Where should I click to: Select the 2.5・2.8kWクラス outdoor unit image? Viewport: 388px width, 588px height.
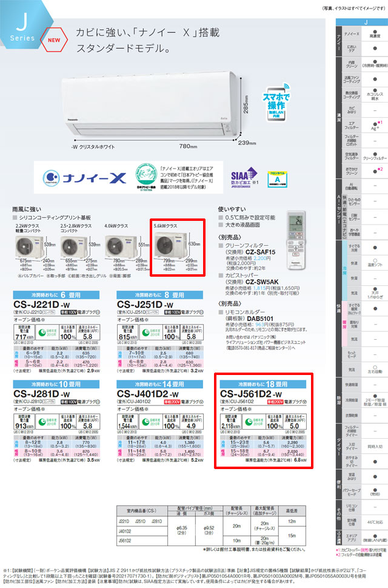tap(74, 248)
